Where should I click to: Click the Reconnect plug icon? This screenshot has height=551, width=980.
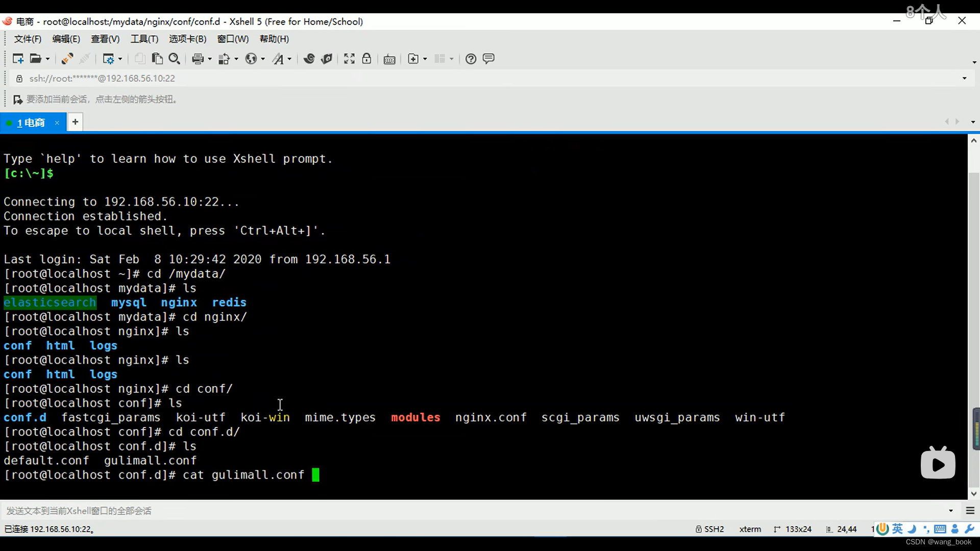(x=67, y=59)
